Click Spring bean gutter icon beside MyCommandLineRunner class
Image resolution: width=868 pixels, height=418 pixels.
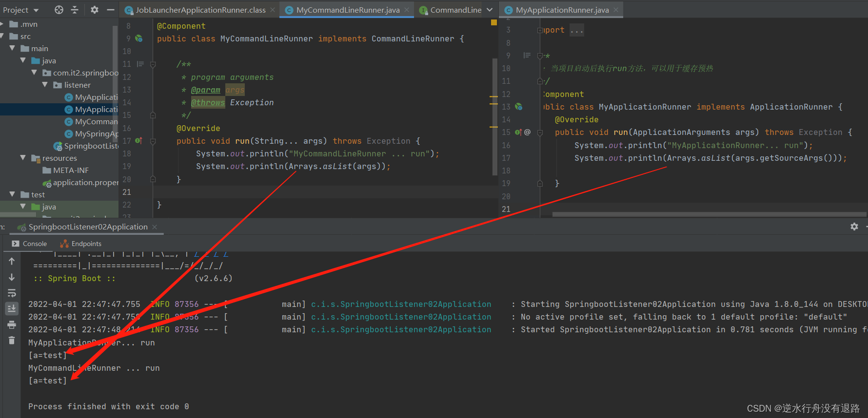pos(139,38)
